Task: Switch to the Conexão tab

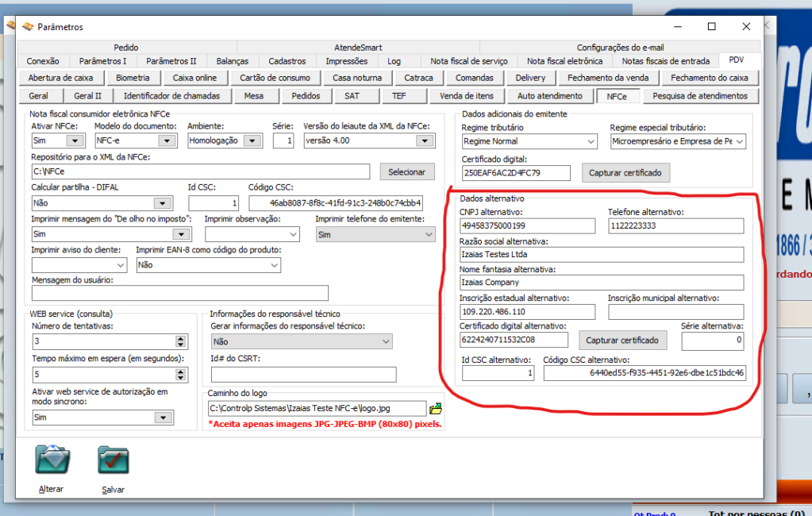Action: coord(43,61)
